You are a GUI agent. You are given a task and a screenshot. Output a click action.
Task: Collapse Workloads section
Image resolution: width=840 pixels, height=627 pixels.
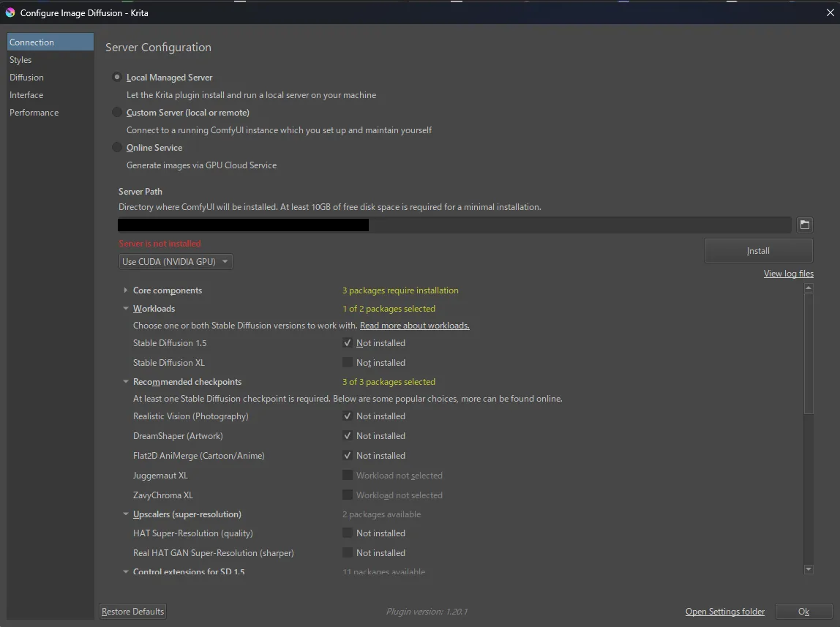(x=125, y=309)
